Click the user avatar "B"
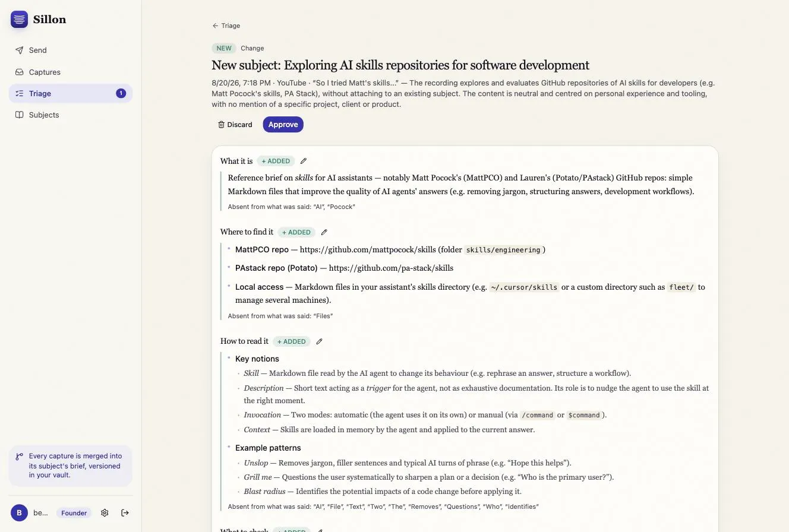The image size is (789, 532). tap(19, 513)
